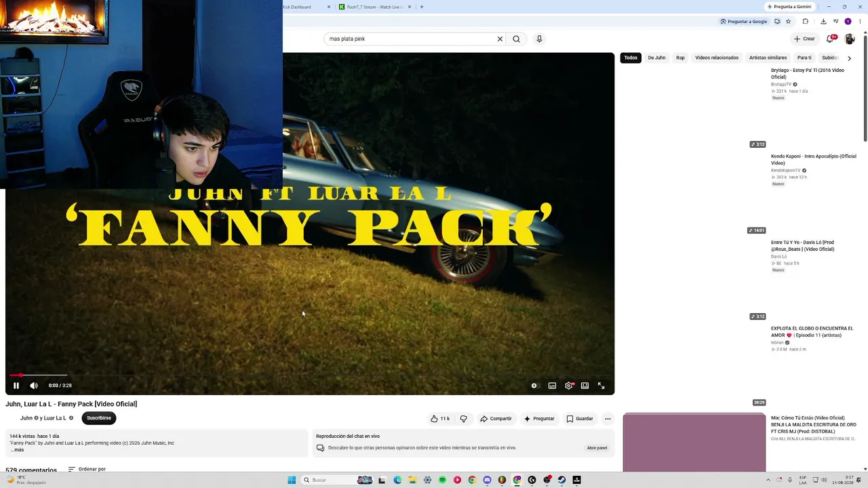Like the Fanny Pack video
This screenshot has height=488, width=868.
pyautogui.click(x=440, y=419)
